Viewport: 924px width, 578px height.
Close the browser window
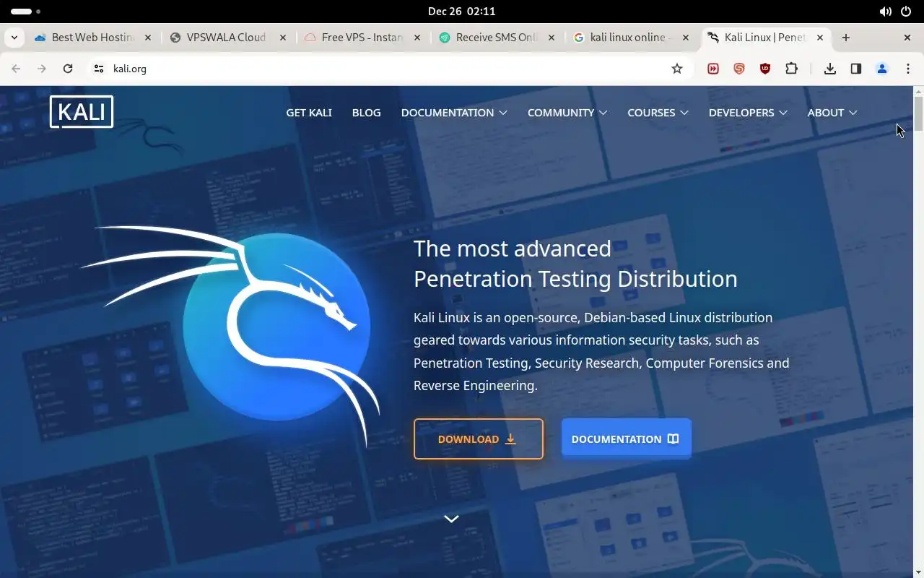point(907,38)
